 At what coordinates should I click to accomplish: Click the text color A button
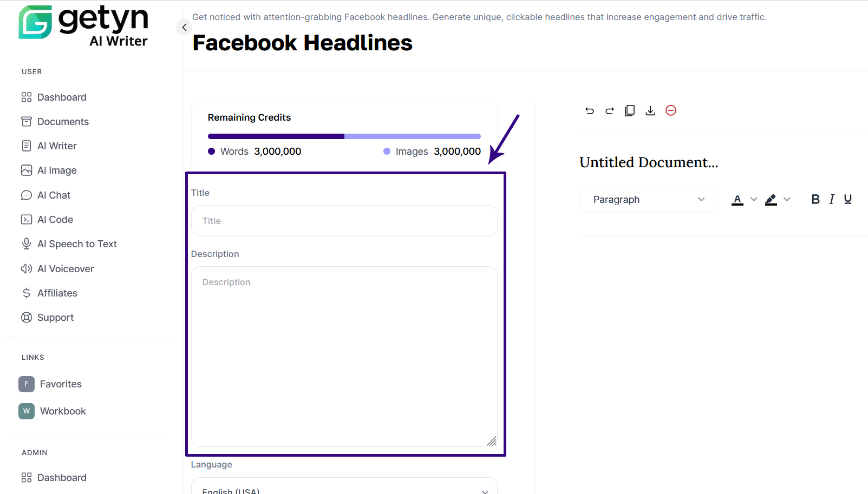[x=738, y=200]
